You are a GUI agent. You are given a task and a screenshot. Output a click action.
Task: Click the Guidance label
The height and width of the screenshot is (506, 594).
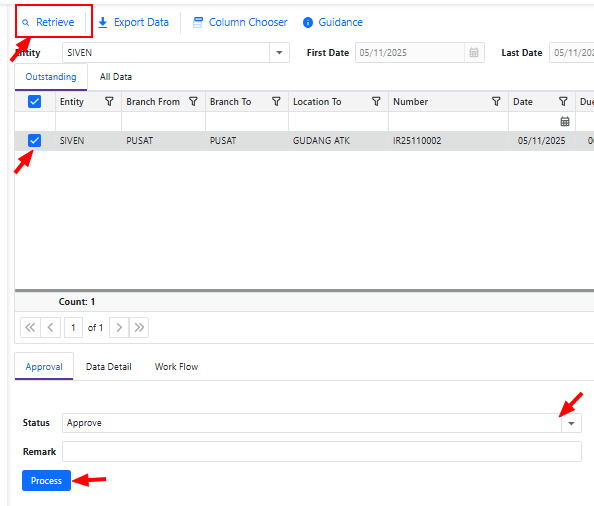click(x=341, y=22)
